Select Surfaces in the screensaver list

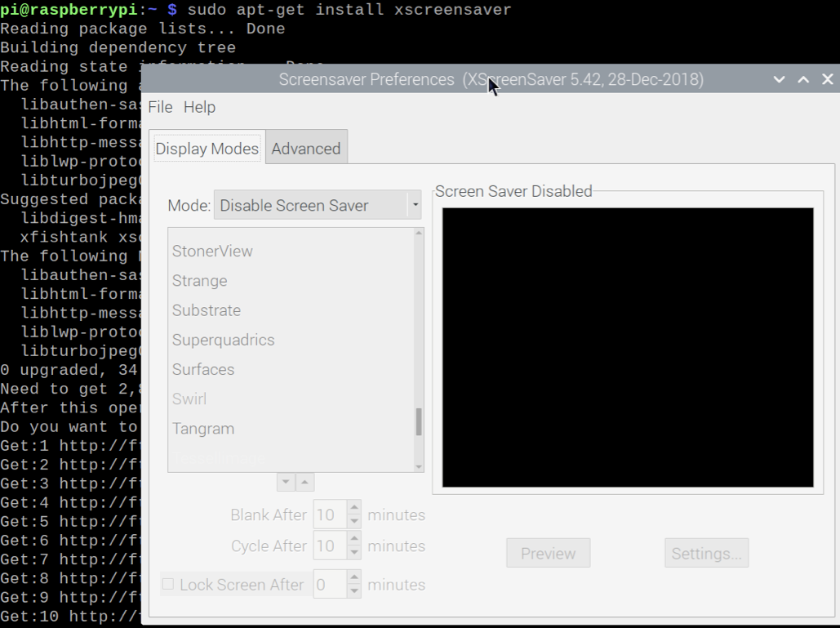[x=292, y=369]
